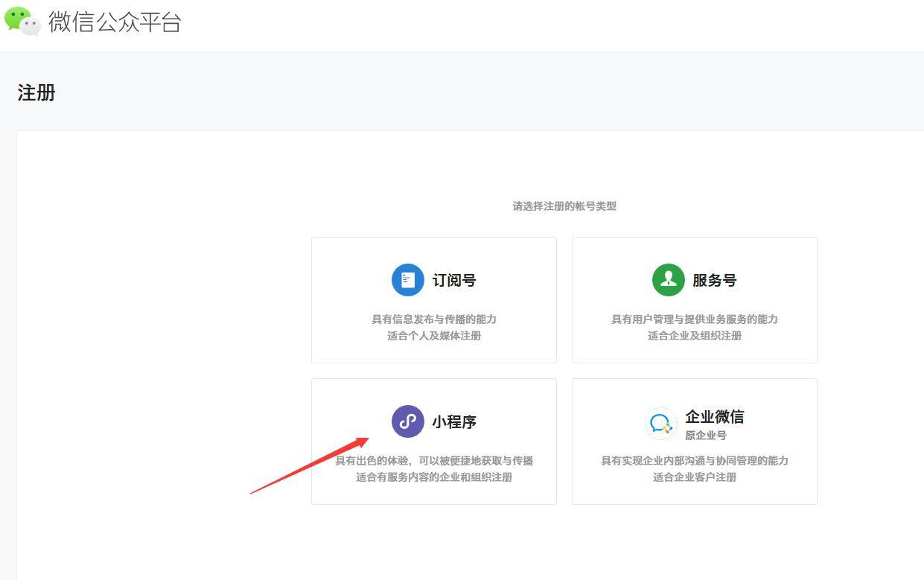
Task: Click the 具有出色的体验 description line
Action: point(434,461)
